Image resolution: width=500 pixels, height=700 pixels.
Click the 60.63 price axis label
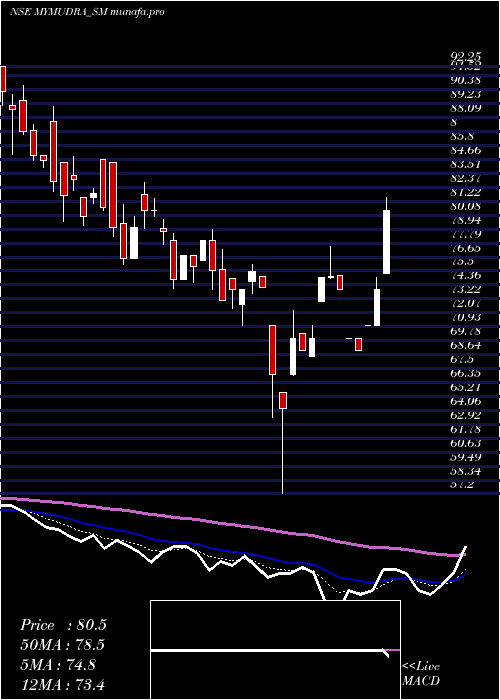point(465,443)
